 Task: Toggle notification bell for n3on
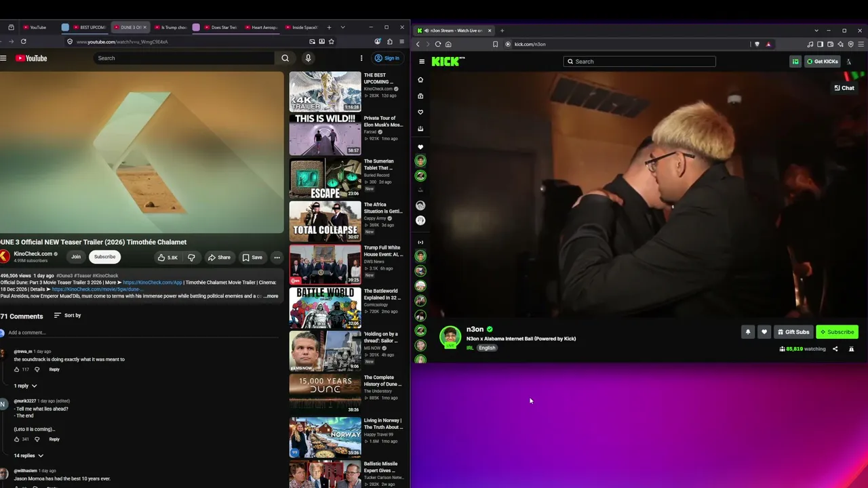pyautogui.click(x=748, y=332)
